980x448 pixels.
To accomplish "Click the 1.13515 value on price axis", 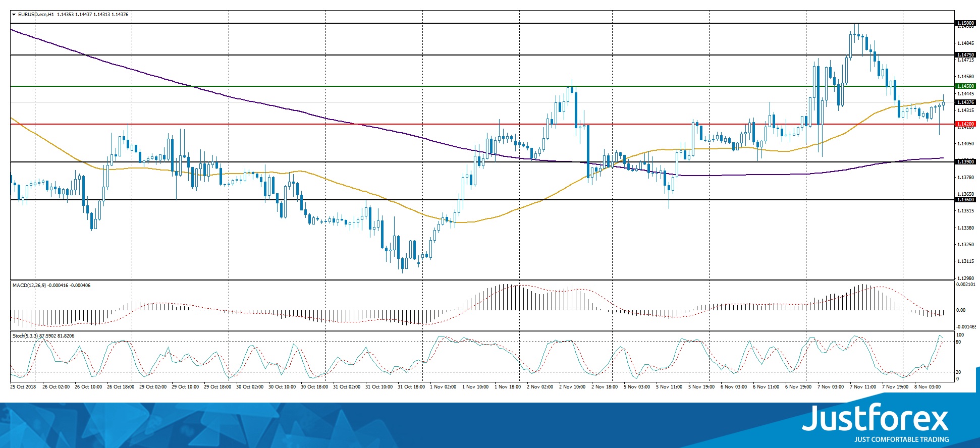I will pyautogui.click(x=965, y=211).
